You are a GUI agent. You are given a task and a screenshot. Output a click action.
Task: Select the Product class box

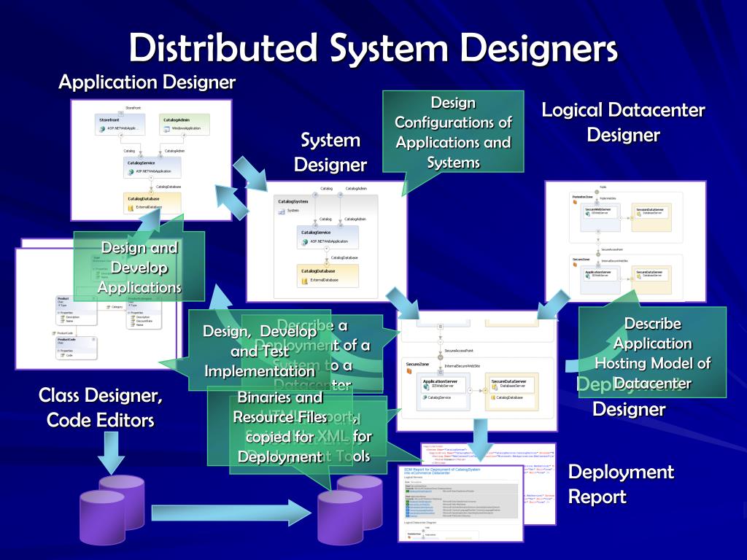[76, 311]
